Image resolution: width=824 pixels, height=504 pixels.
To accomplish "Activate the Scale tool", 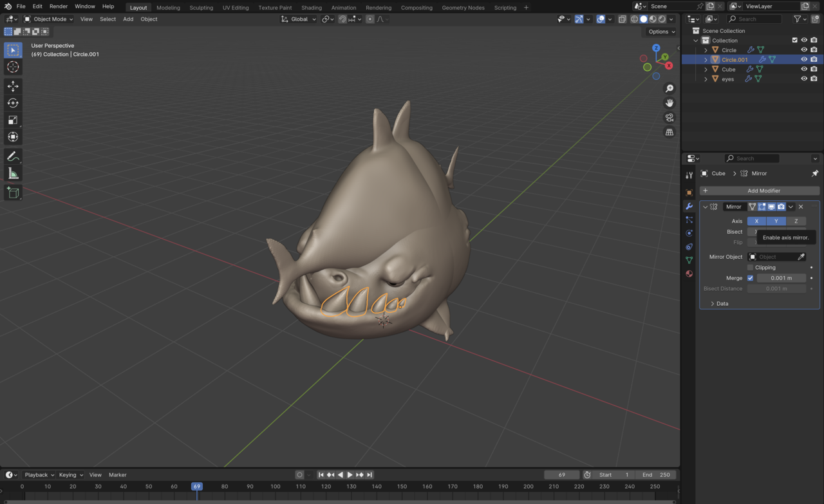I will 13,120.
